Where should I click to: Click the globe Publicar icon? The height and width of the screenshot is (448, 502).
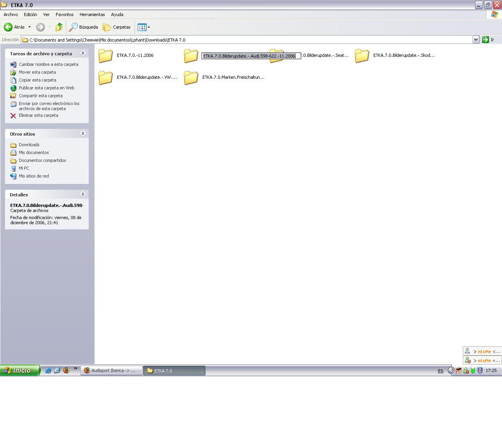13,88
